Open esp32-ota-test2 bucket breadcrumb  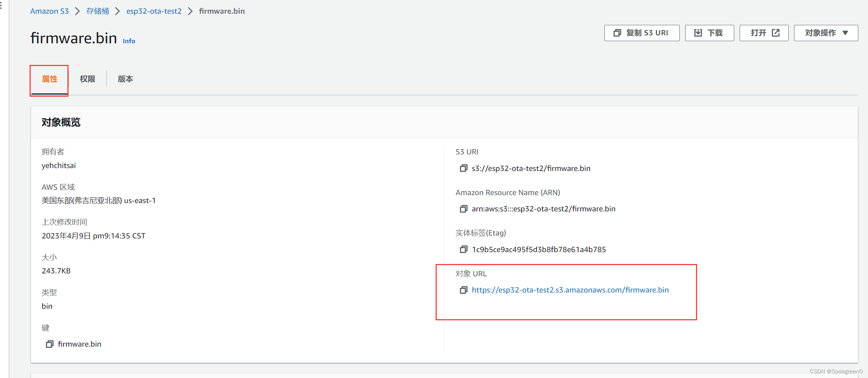[x=154, y=11]
